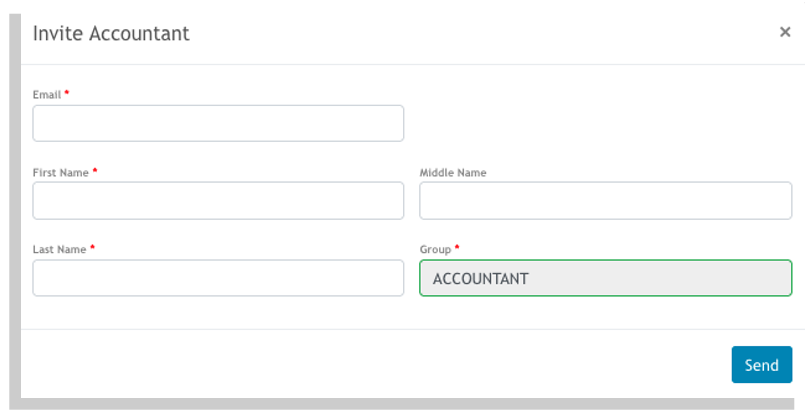Activate the Middle Name text box
Viewport: 805px width, 419px height.
point(605,200)
